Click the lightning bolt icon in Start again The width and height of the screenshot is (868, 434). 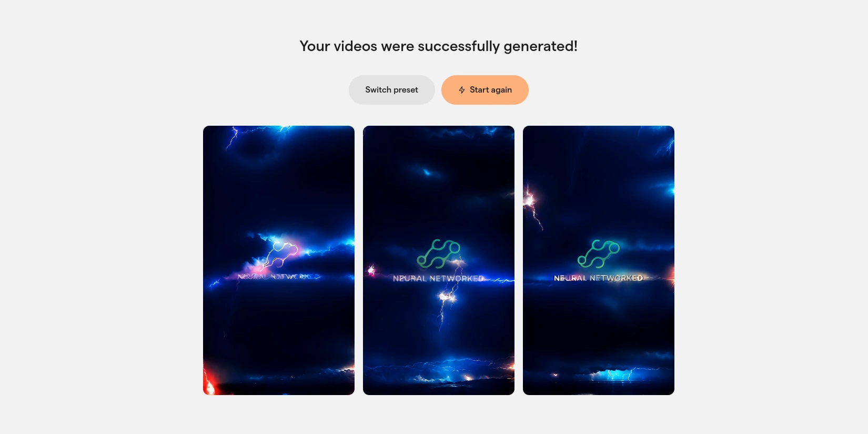point(462,90)
